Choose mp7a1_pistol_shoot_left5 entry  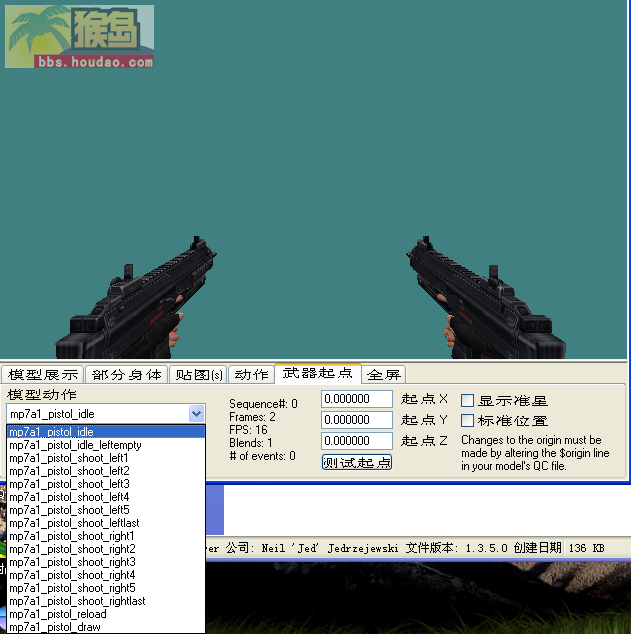pyautogui.click(x=106, y=510)
